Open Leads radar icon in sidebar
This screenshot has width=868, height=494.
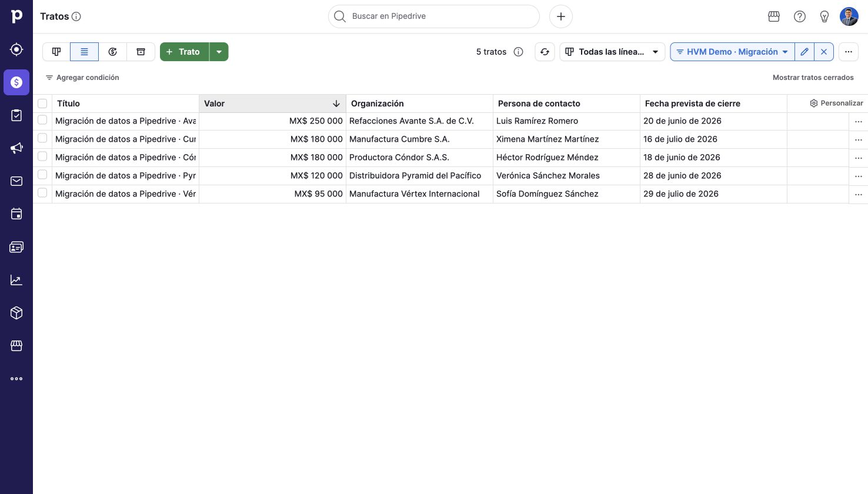click(x=16, y=49)
